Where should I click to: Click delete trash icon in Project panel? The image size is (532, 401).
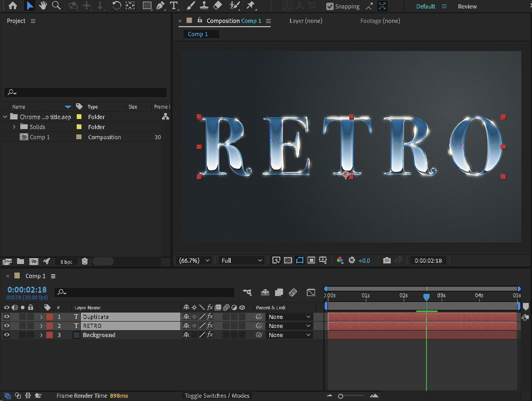tap(85, 261)
